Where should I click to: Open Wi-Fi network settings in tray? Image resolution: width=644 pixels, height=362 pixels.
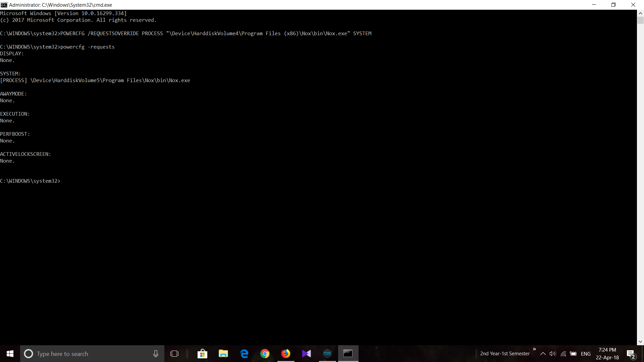[563, 354]
